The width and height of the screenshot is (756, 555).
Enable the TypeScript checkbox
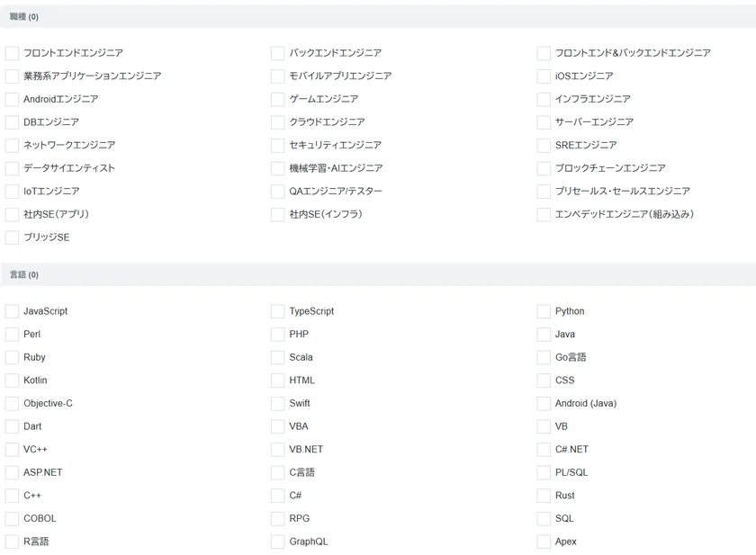(277, 311)
